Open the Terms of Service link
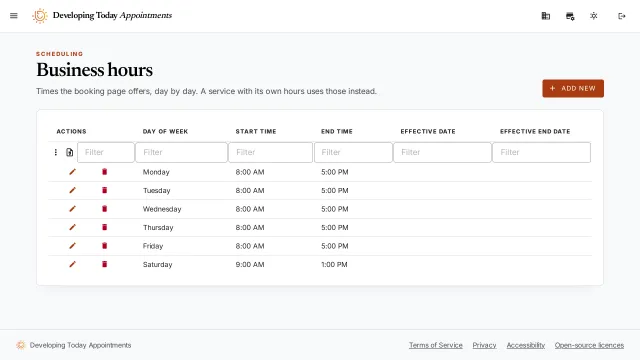 (436, 345)
